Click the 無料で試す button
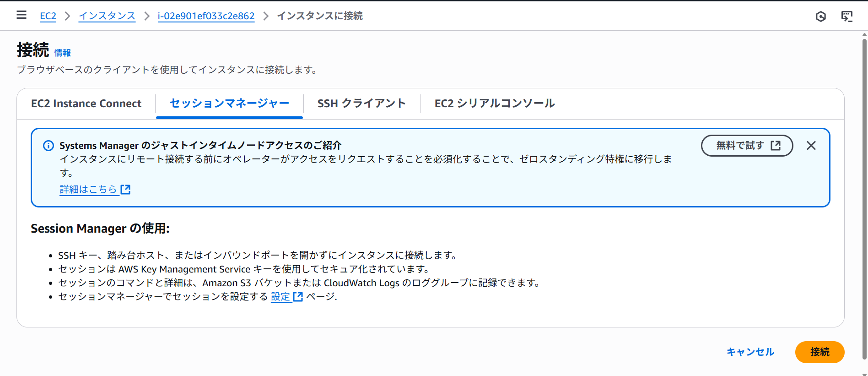868x376 pixels. pos(747,146)
